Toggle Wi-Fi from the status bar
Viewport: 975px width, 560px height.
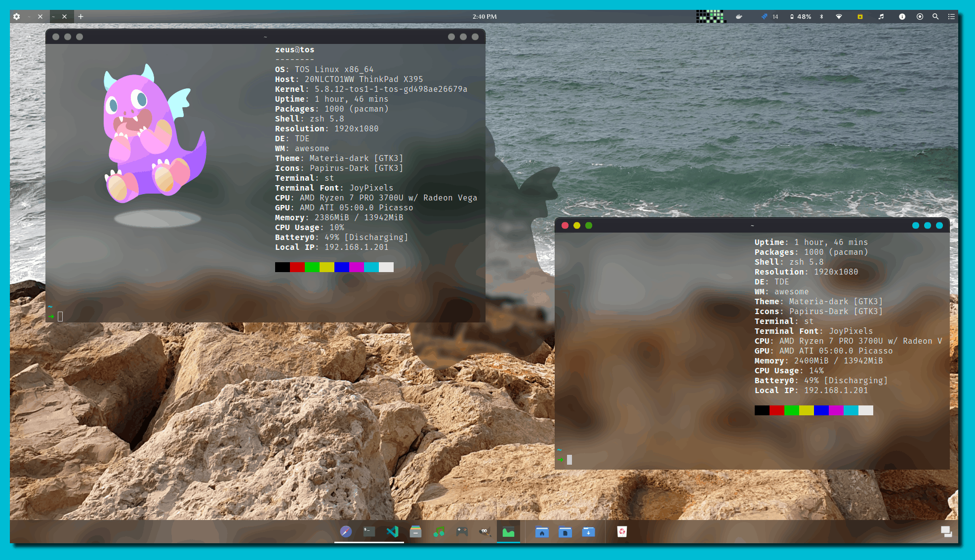pos(839,16)
